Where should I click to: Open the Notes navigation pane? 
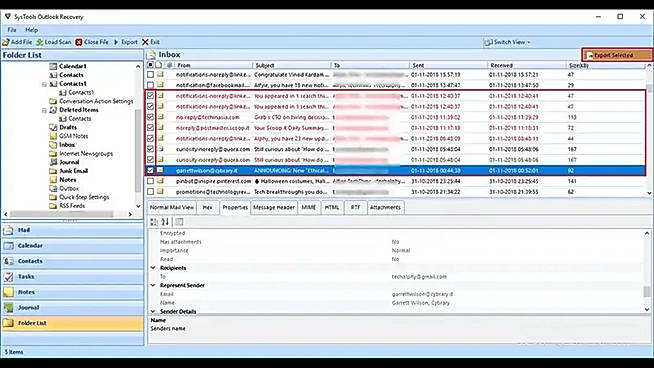tap(73, 292)
